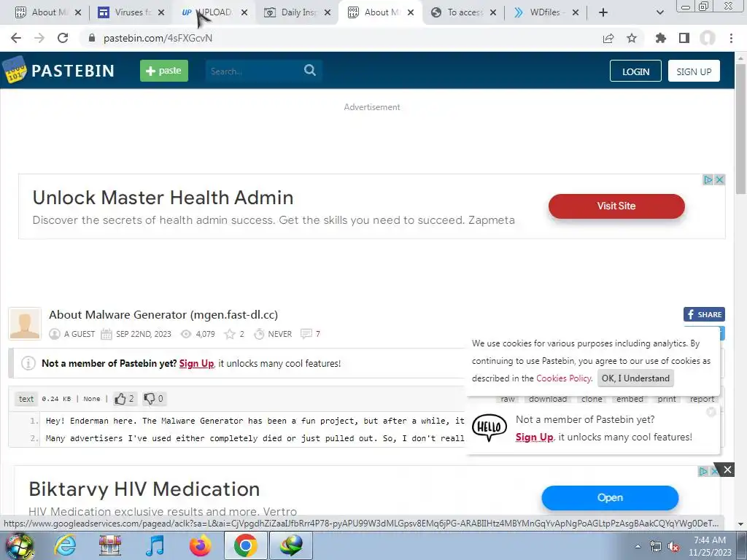Click the guest user avatar thumbnail

coord(25,323)
